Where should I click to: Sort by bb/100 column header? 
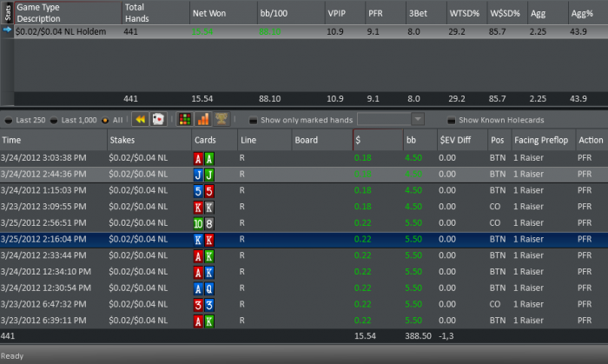tap(291, 13)
